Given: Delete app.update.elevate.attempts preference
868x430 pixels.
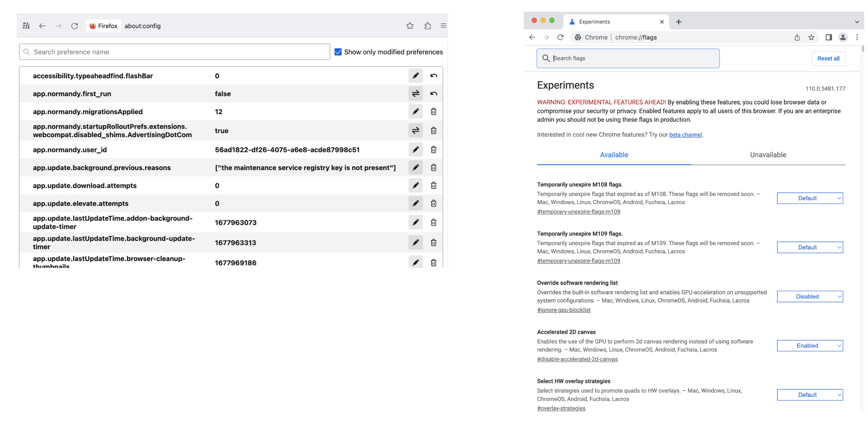Looking at the screenshot, I should point(434,203).
